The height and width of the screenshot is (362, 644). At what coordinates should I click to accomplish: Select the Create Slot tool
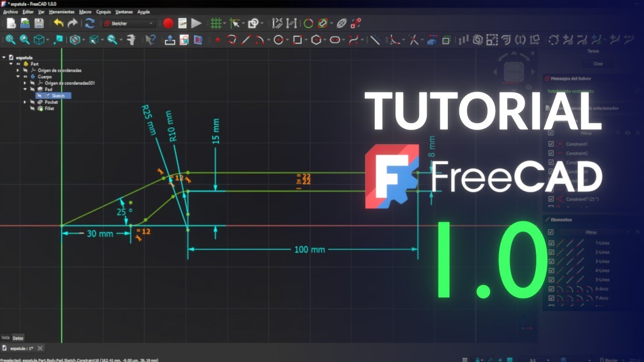tap(335, 39)
